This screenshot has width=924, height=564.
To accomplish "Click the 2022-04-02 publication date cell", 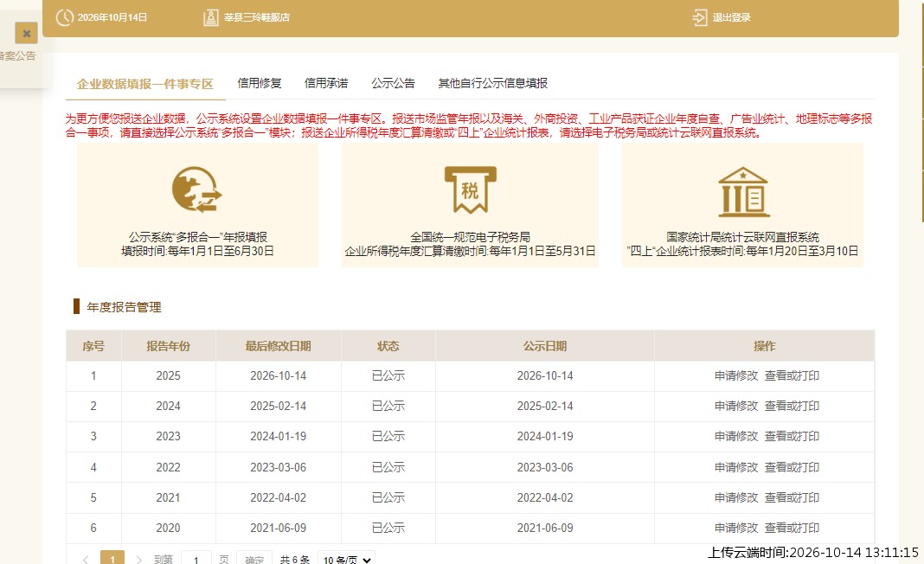I will (x=545, y=498).
